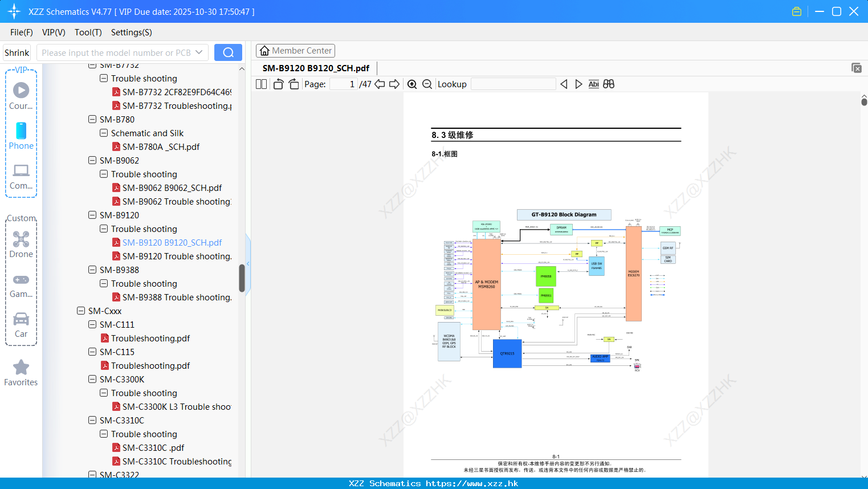Toggle the Shrink sidebar button
Viewport: 868px width, 489px height.
[x=17, y=52]
